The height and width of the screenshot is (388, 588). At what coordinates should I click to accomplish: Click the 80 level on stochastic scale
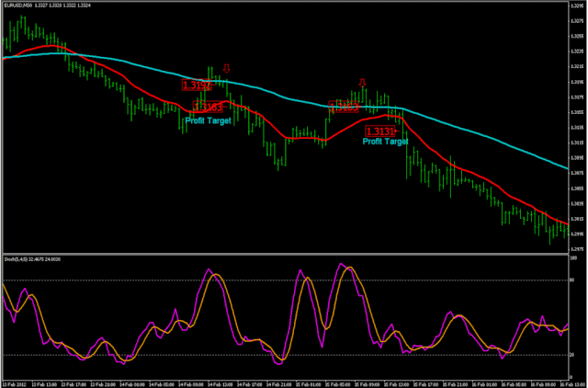click(572, 280)
